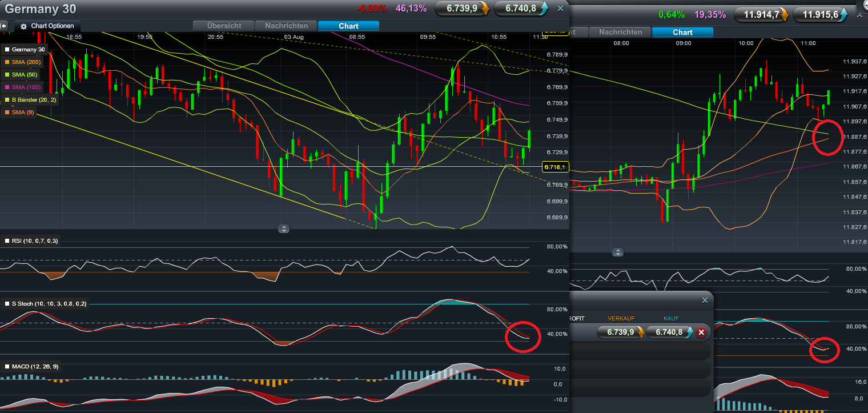The image size is (868, 413).
Task: Close the Germany 30 chart window
Action: point(560,8)
